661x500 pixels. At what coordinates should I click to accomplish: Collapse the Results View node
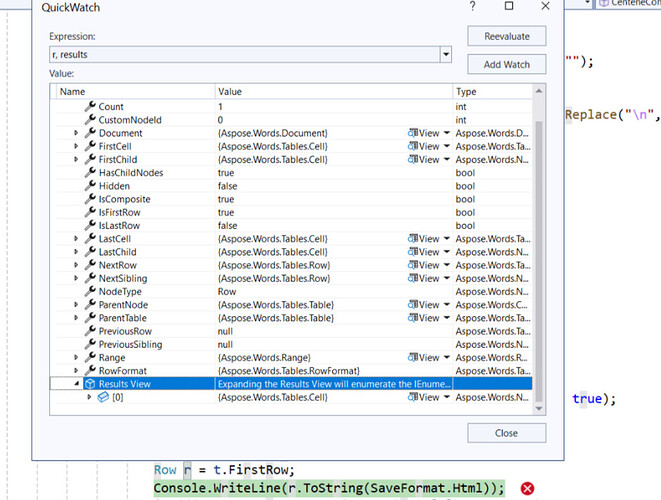tap(77, 384)
